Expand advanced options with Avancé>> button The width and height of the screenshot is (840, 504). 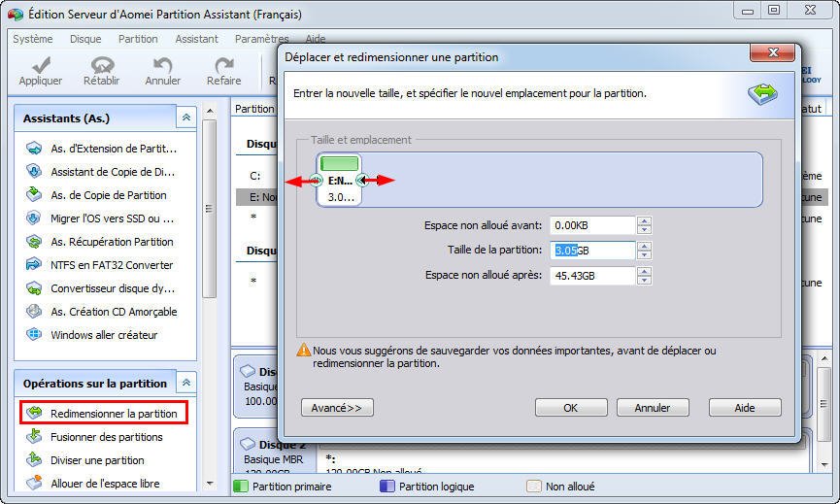click(x=337, y=408)
